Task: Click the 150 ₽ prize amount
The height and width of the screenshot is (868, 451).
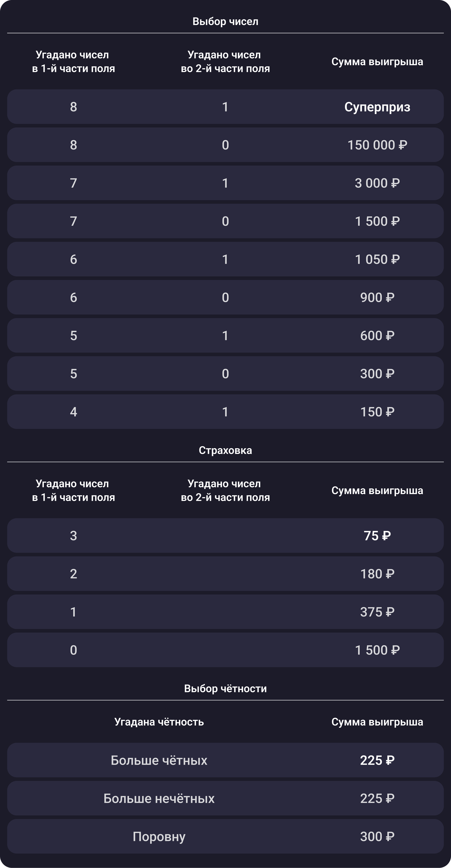Action: pyautogui.click(x=377, y=412)
